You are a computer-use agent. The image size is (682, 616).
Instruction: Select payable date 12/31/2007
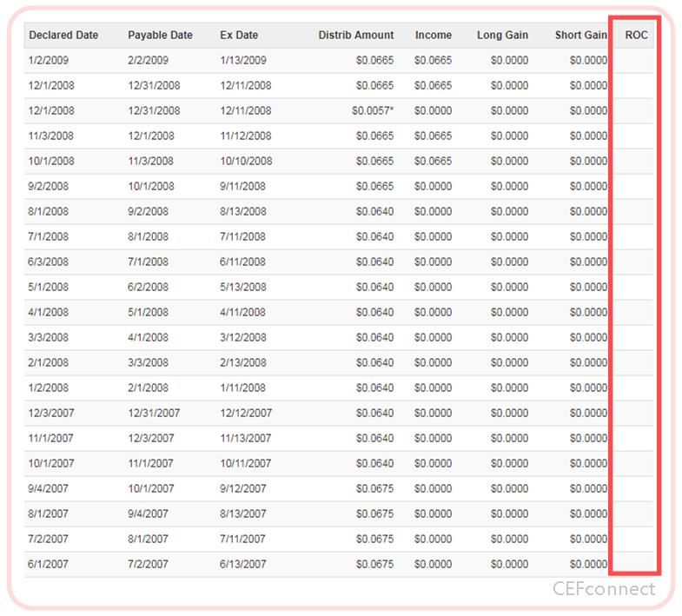154,414
